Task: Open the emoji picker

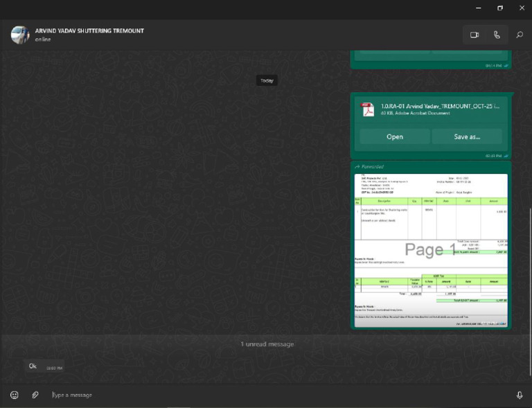Action: pos(15,395)
